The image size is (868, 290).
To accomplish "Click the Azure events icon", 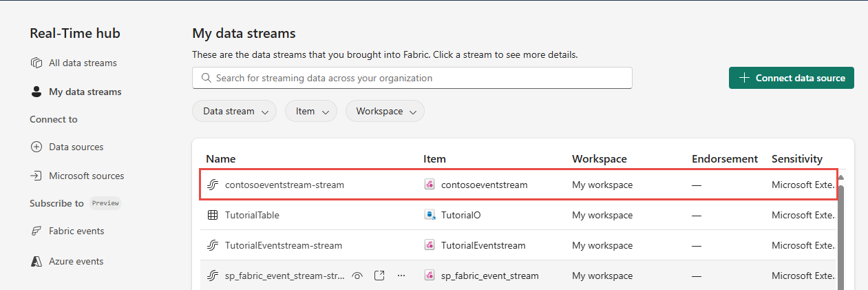I will tap(36, 261).
